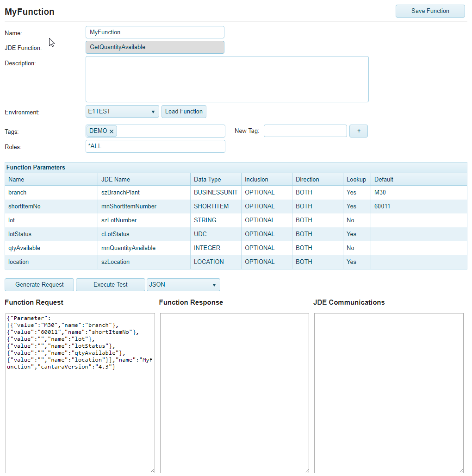Grab the Function Request resize handle
Viewport: 472px width, 476px height.
[152, 470]
